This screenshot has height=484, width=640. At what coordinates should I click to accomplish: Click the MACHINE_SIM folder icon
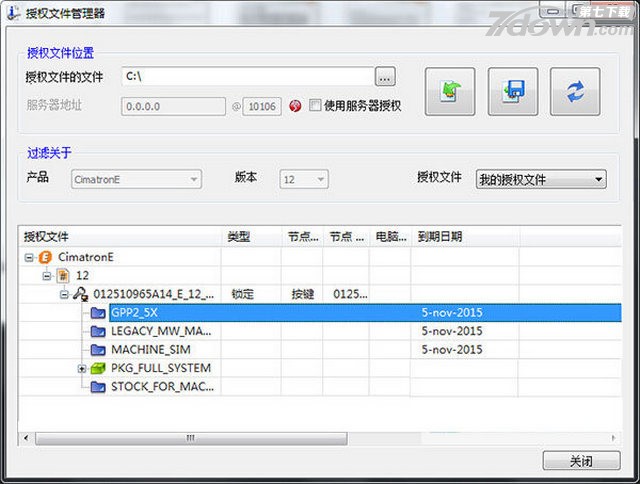coord(98,350)
